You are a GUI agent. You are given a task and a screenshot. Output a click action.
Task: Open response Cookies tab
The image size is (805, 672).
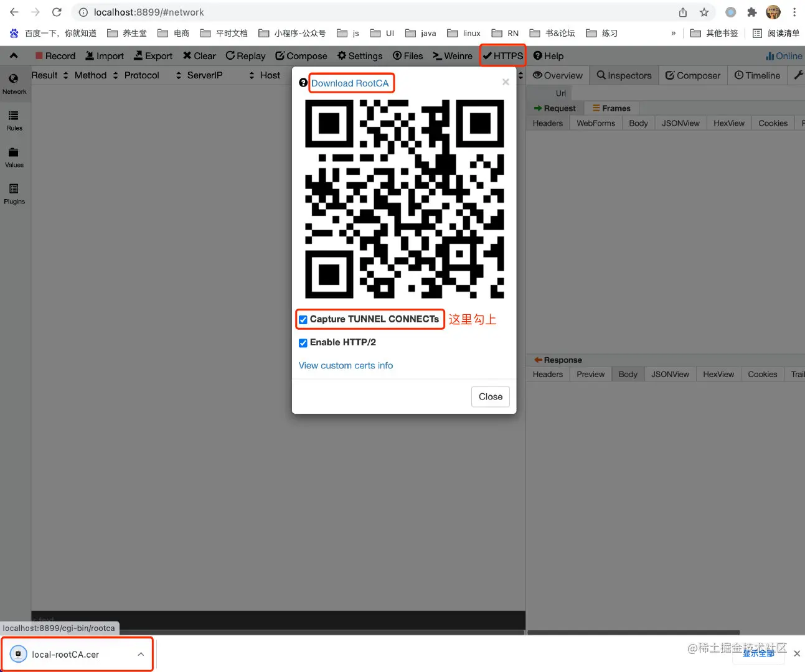[763, 375]
